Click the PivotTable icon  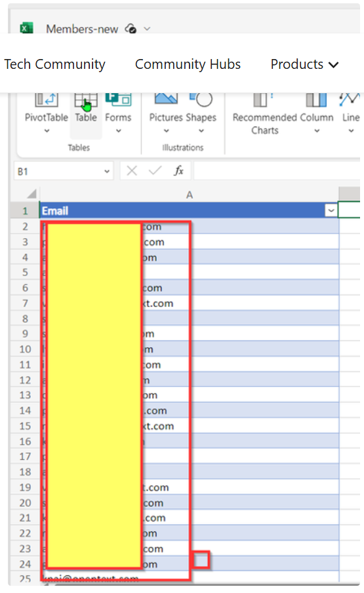pyautogui.click(x=46, y=100)
